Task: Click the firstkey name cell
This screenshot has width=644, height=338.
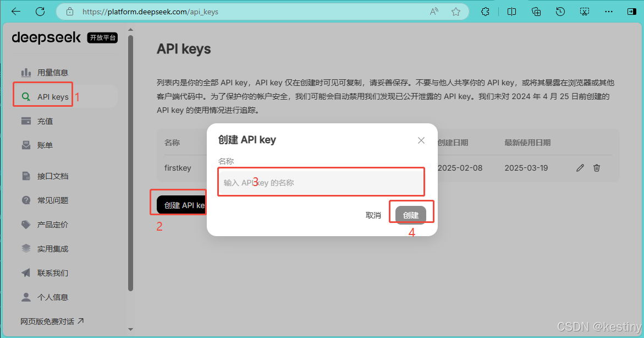Action: 178,168
